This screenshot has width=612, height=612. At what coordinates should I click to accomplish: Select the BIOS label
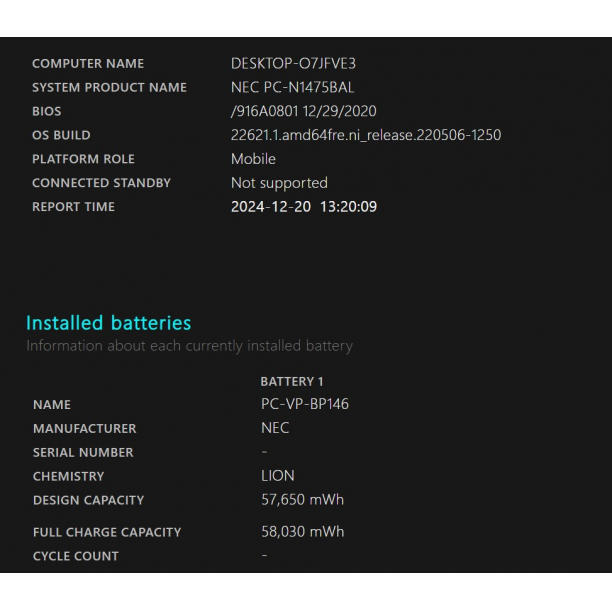pyautogui.click(x=46, y=111)
